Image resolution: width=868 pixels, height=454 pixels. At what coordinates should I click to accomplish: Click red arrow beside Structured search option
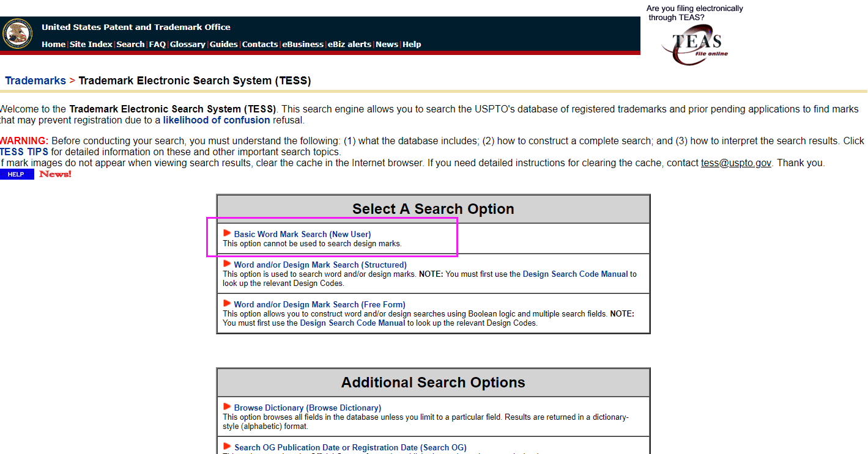(x=227, y=264)
